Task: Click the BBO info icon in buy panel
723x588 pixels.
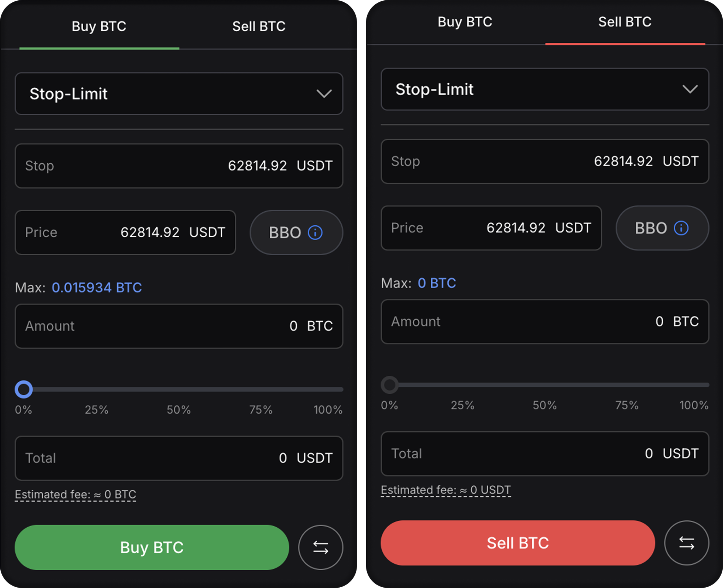Action: (x=315, y=232)
